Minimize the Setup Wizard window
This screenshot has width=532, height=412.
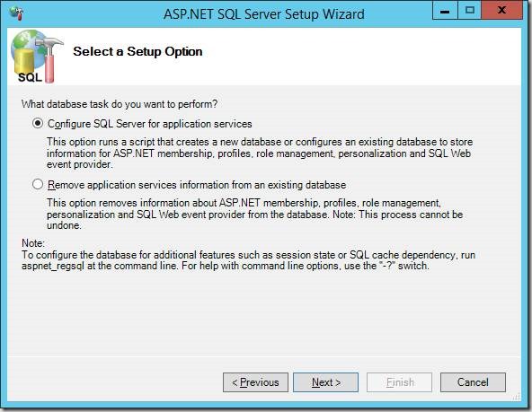(445, 11)
